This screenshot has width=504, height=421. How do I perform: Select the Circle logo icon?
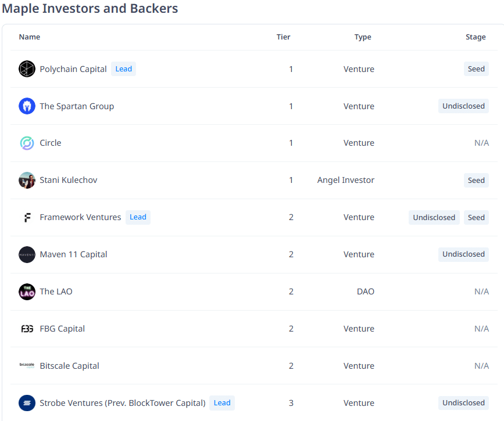(x=27, y=143)
